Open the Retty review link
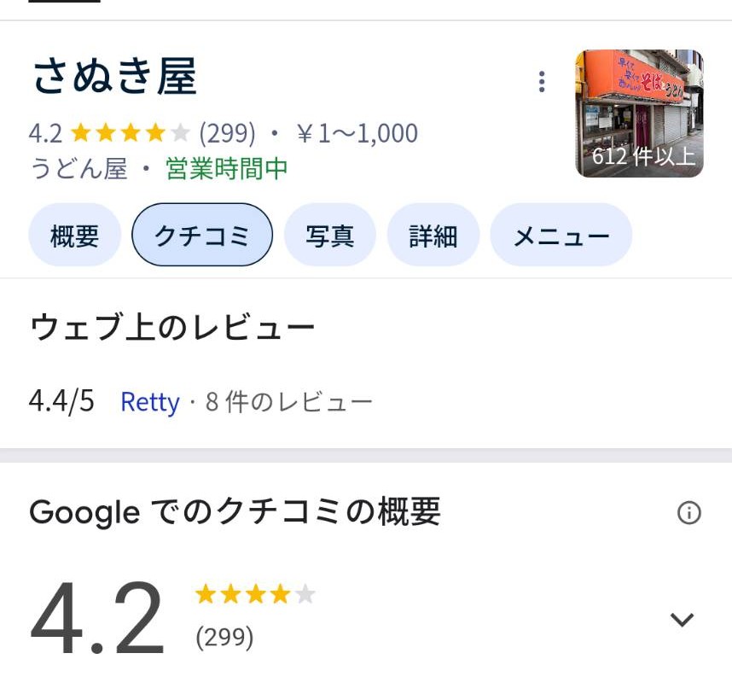The width and height of the screenshot is (732, 700). point(150,401)
